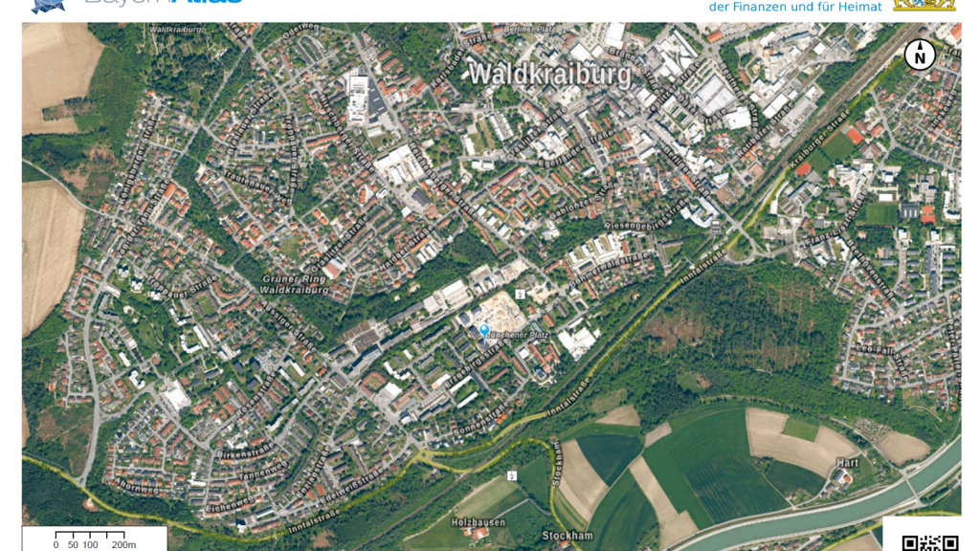Click the Holzhausen place label
Viewport: 980px width, 551px height.
pos(478,522)
